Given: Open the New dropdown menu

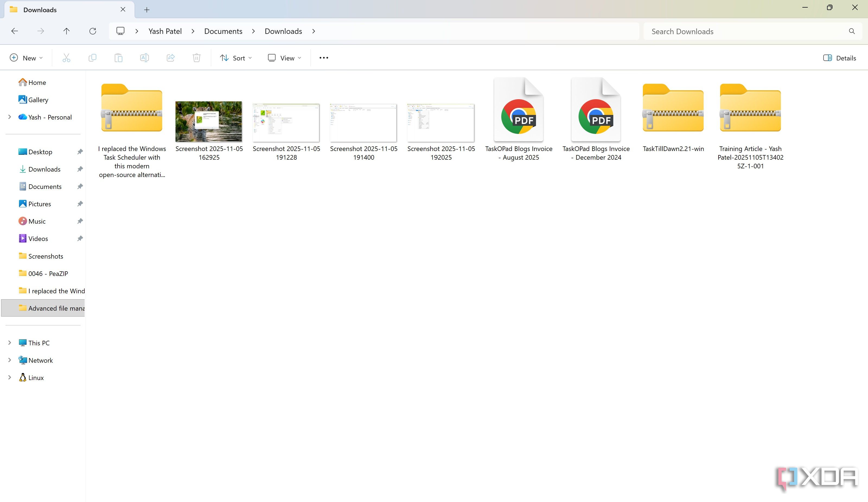Looking at the screenshot, I should [26, 58].
